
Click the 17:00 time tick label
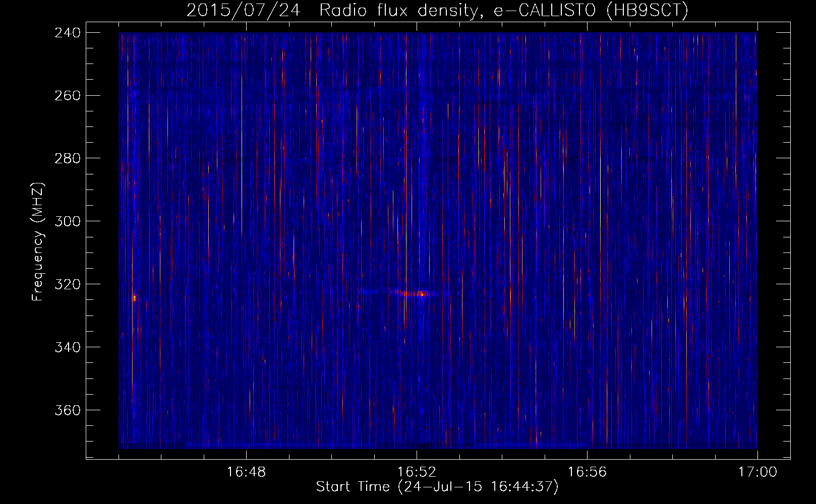(757, 472)
